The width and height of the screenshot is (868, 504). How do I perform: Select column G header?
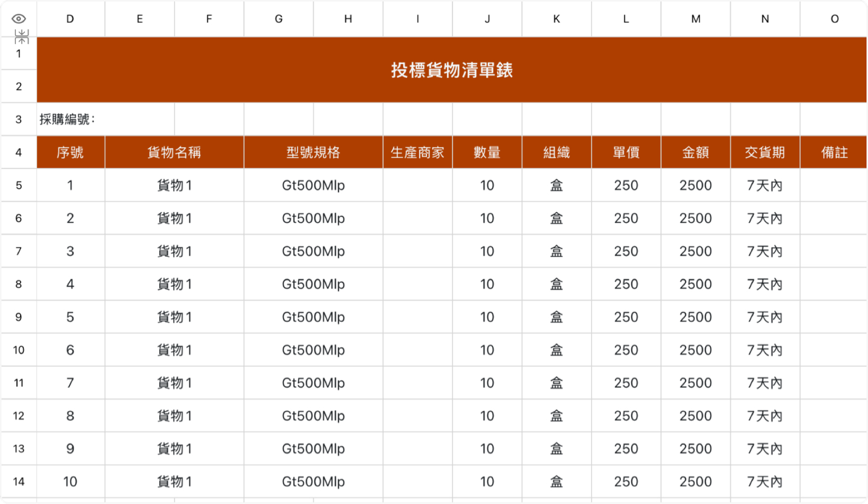click(278, 19)
